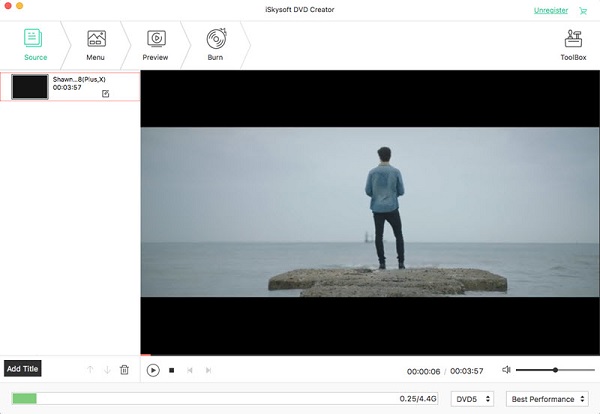Go to the Preview step
This screenshot has height=414, width=600.
[x=155, y=45]
